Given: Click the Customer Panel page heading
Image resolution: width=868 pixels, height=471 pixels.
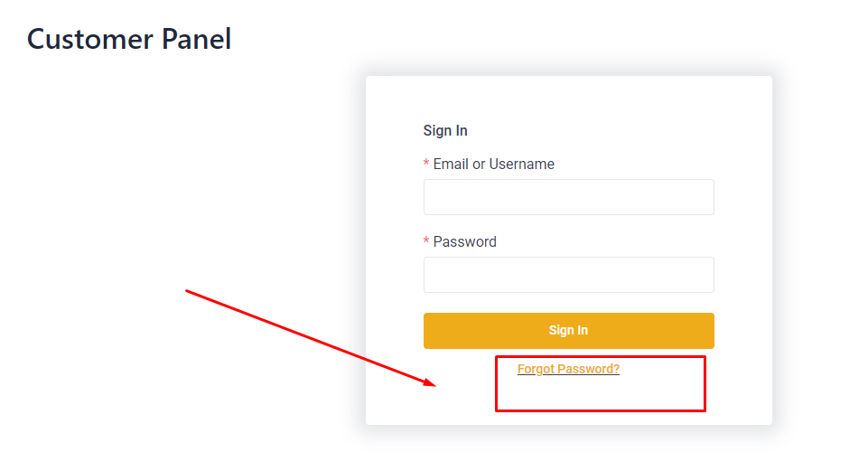Looking at the screenshot, I should (x=129, y=39).
